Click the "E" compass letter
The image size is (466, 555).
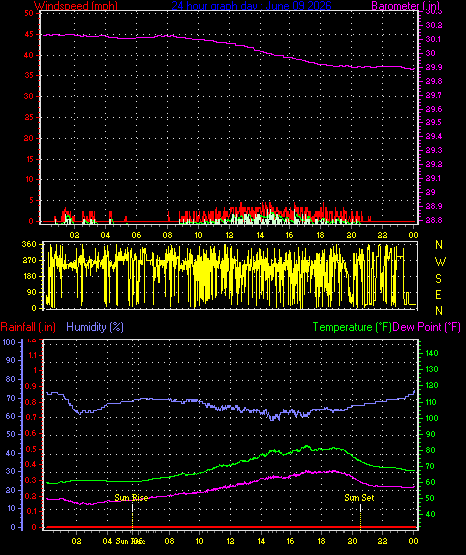[438, 294]
